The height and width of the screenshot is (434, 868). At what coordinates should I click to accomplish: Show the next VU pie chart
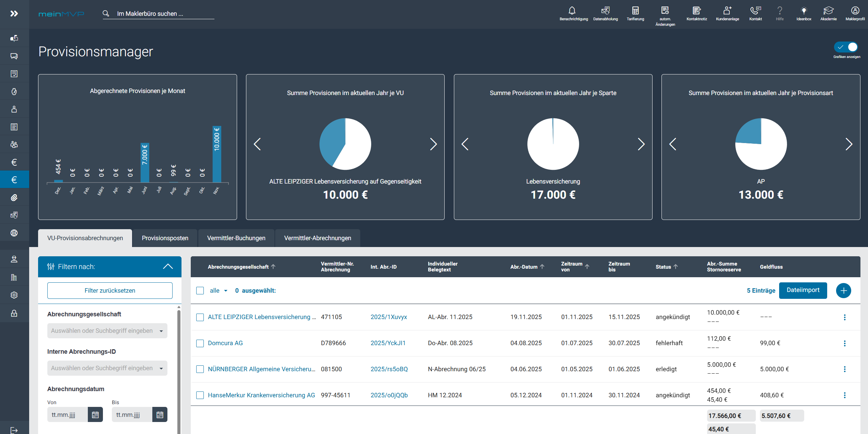[x=433, y=144]
